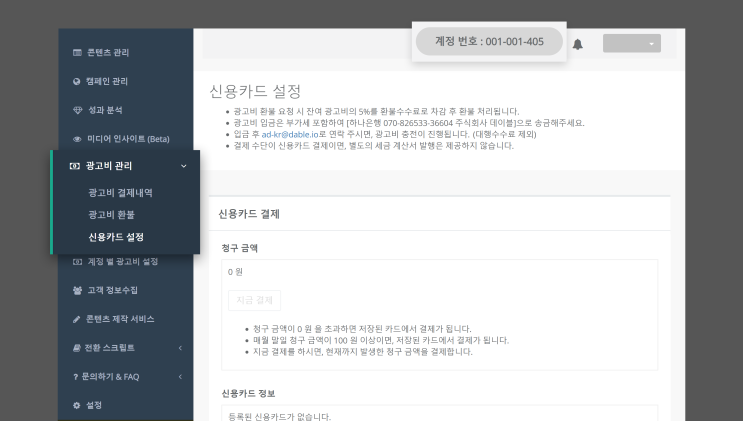
Task: Click the 세금 계산서 발행 bullet line
Action: [x=373, y=146]
